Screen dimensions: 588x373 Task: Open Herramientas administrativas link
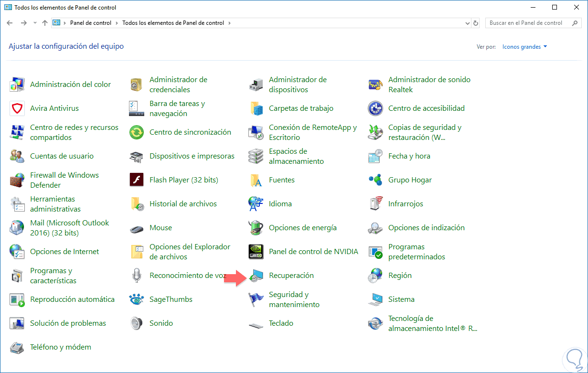click(x=55, y=204)
